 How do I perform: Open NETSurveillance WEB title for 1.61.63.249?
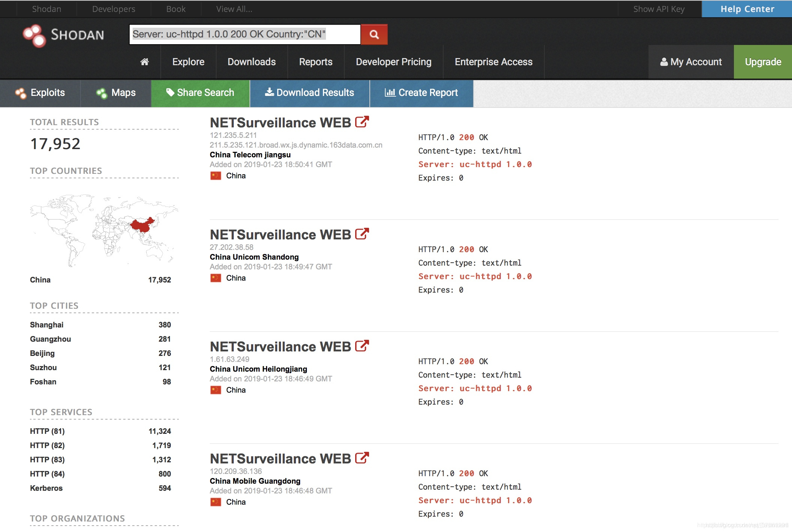coord(280,347)
